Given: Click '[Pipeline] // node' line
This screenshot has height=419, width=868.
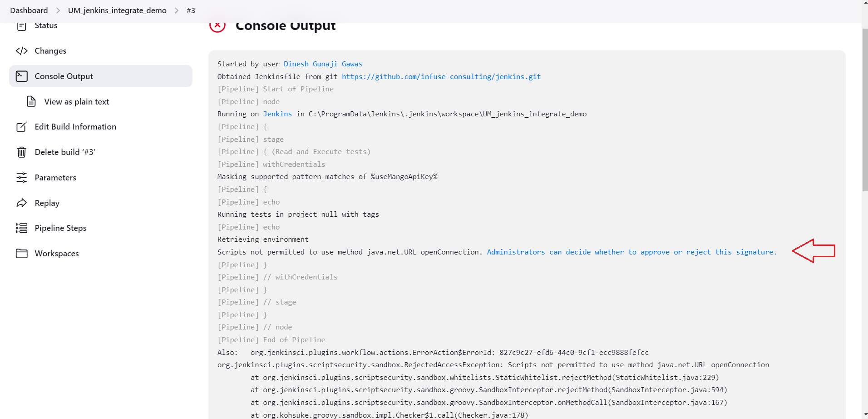Looking at the screenshot, I should point(255,327).
